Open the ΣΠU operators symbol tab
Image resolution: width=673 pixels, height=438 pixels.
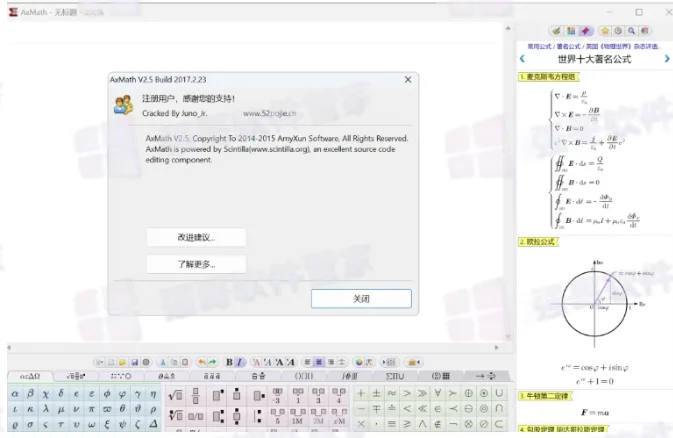[x=395, y=376]
